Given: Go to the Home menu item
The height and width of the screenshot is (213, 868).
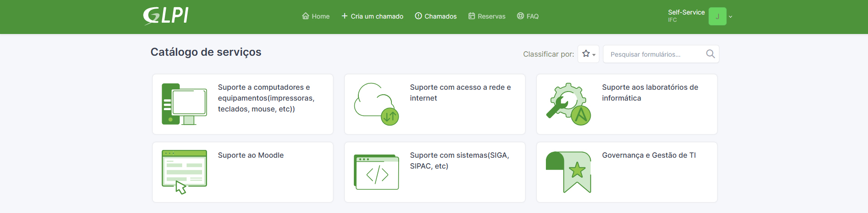Looking at the screenshot, I should (316, 16).
